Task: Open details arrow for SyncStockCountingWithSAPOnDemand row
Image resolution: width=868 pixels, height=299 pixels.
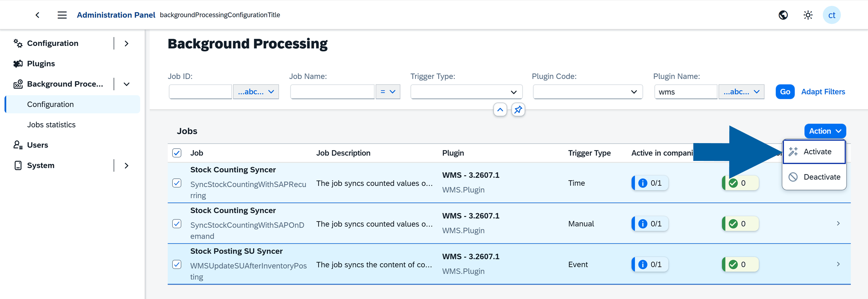Action: click(x=838, y=224)
